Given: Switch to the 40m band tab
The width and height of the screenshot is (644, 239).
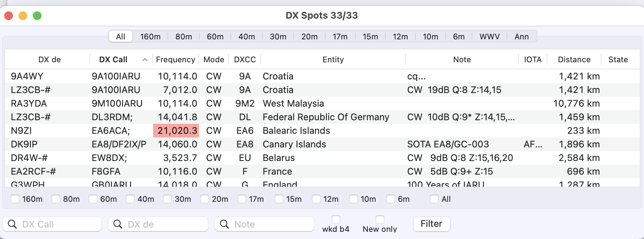Looking at the screenshot, I should (247, 36).
